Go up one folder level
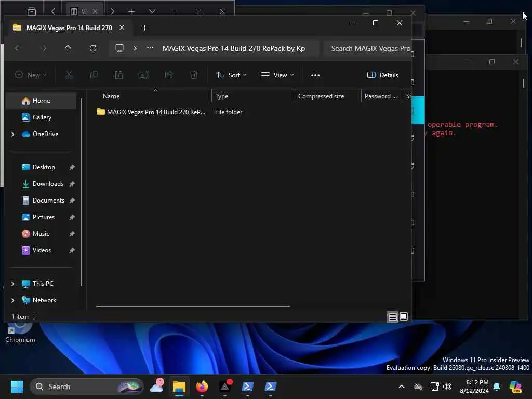The height and width of the screenshot is (399, 532). (x=68, y=48)
